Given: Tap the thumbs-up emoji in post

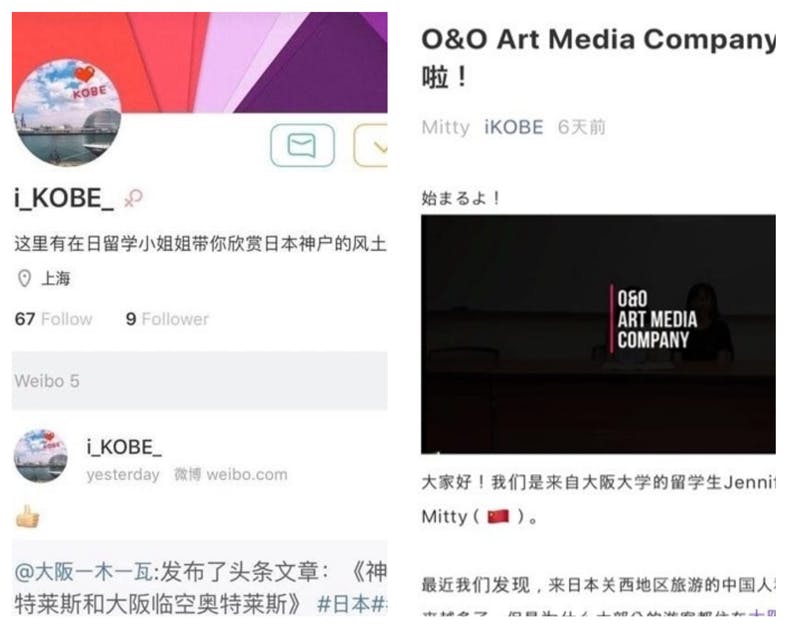Looking at the screenshot, I should 28,516.
